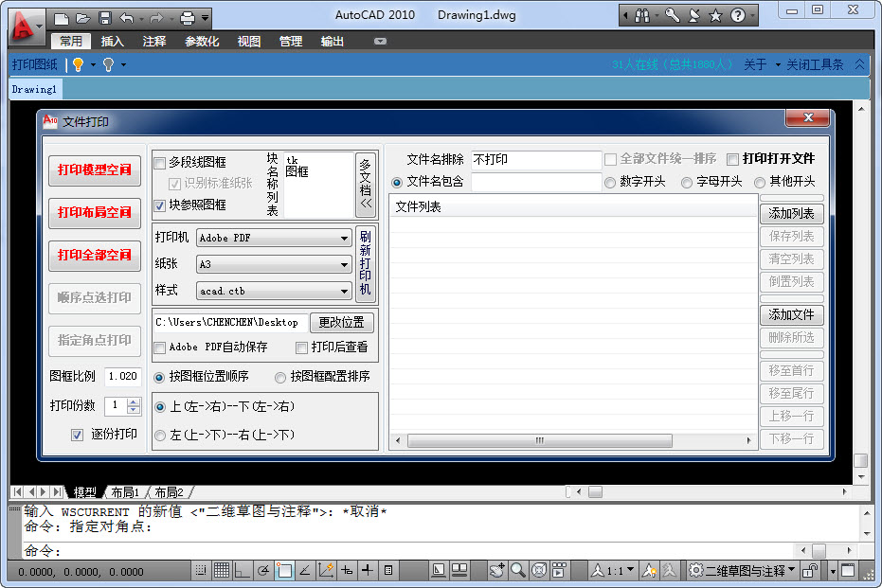
Task: Click the 打印模型空间 button
Action: click(95, 170)
